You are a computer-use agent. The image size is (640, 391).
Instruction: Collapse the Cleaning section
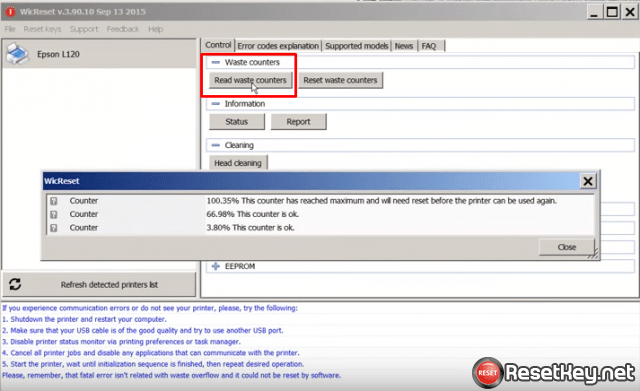click(216, 145)
